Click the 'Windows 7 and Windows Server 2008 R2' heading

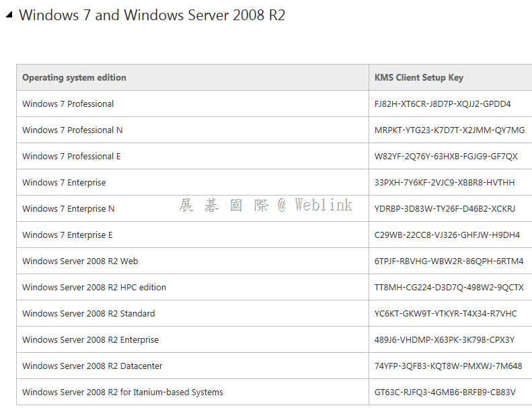coord(152,15)
